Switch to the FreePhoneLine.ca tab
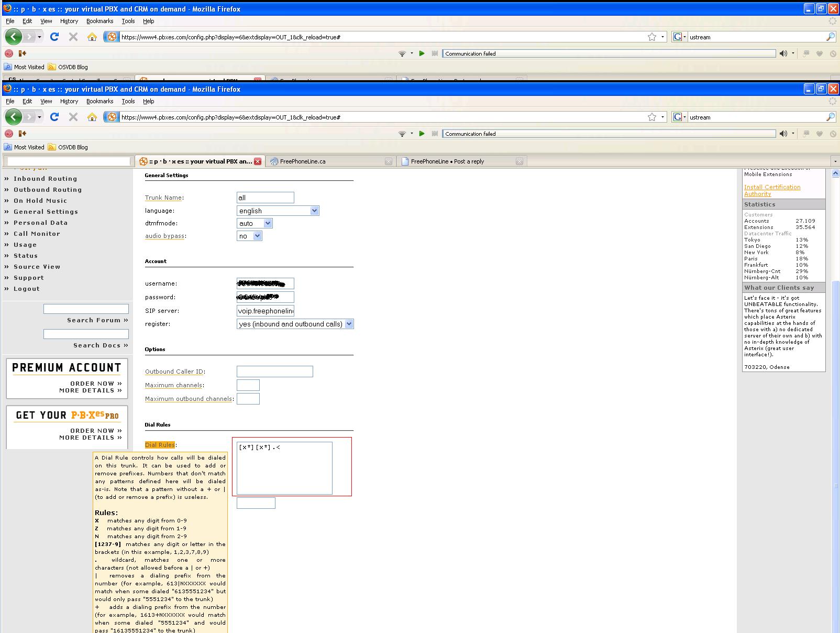 click(x=330, y=161)
